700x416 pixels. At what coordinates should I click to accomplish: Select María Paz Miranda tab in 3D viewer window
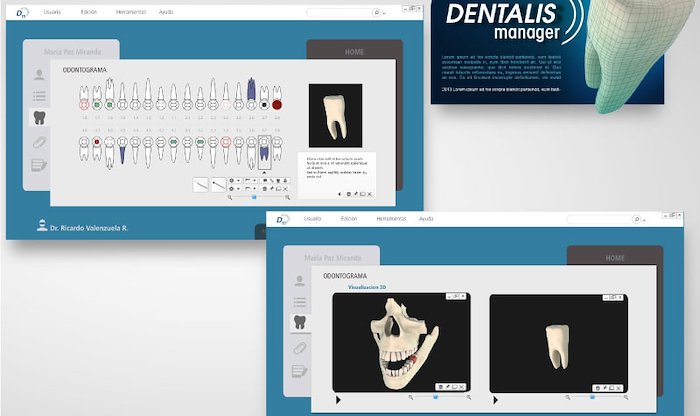(x=333, y=258)
